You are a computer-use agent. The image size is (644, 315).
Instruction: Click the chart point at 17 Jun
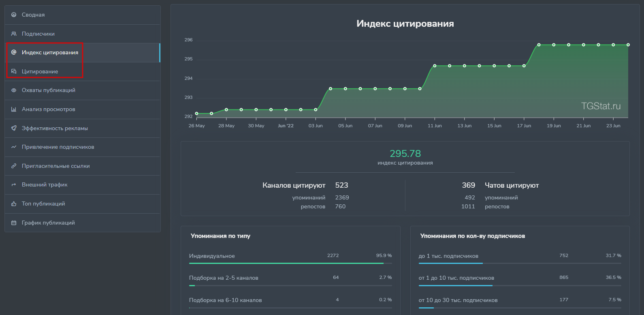pos(524,66)
